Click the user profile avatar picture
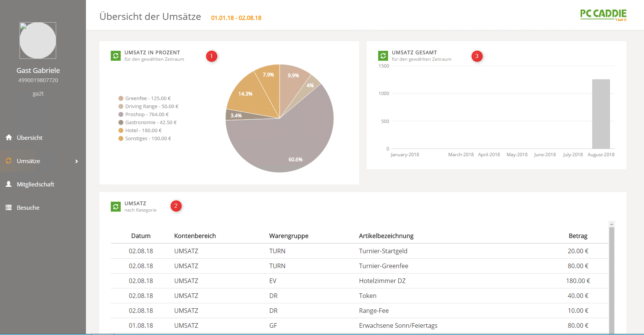Screen dimensions: 644x335 pos(38,40)
